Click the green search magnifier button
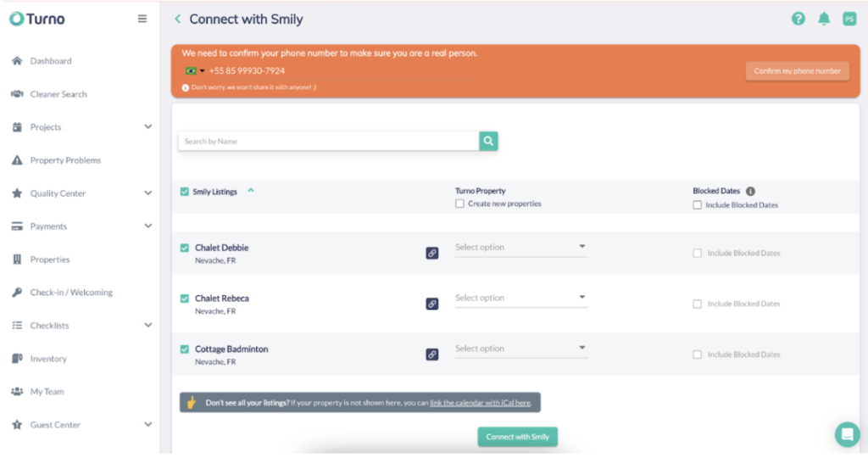This screenshot has width=868, height=458. pos(488,142)
